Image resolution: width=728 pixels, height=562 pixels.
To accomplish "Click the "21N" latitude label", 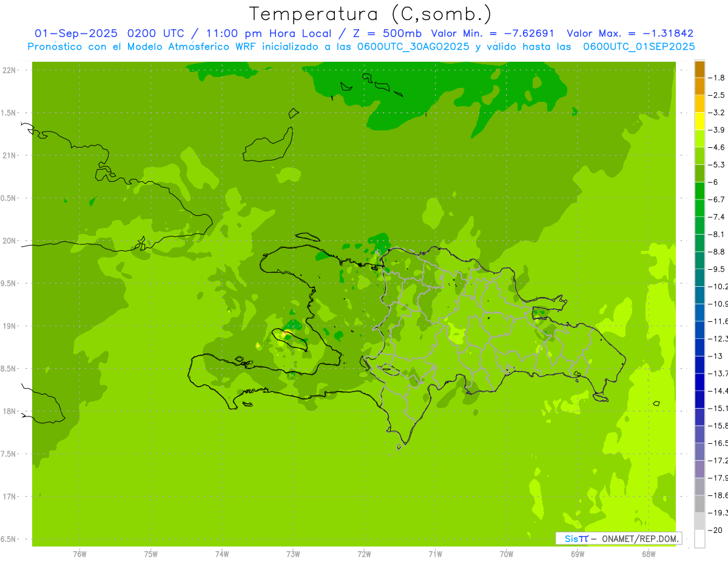I will click(x=9, y=156).
